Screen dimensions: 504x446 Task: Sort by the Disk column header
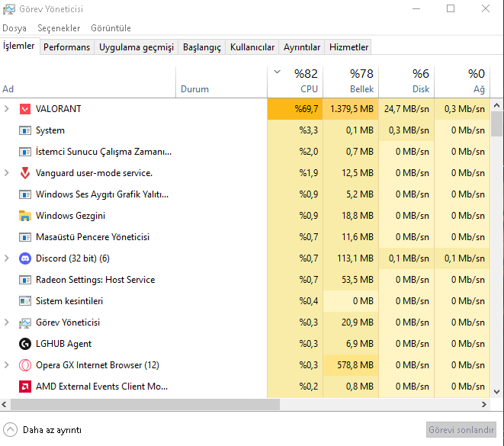point(406,82)
